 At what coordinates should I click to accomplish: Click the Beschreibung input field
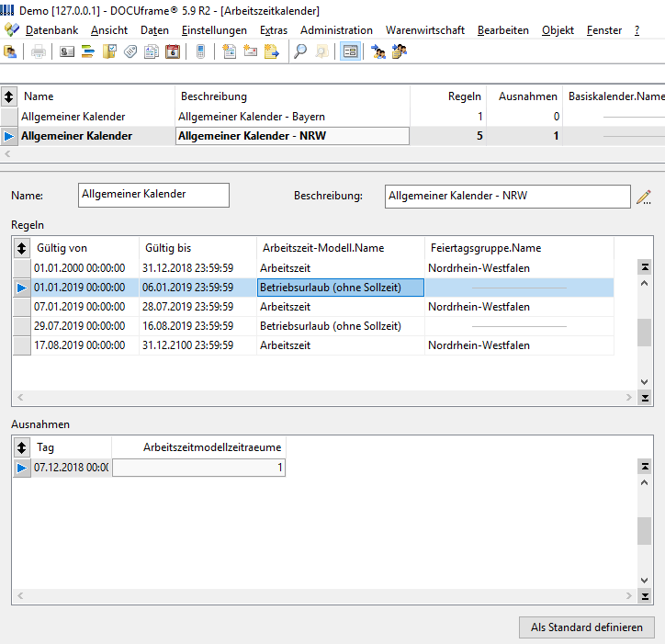[x=508, y=197]
